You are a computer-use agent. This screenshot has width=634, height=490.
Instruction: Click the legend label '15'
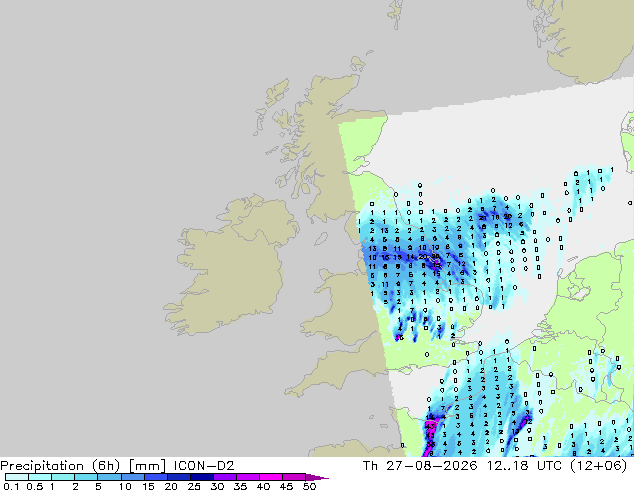pos(148,486)
